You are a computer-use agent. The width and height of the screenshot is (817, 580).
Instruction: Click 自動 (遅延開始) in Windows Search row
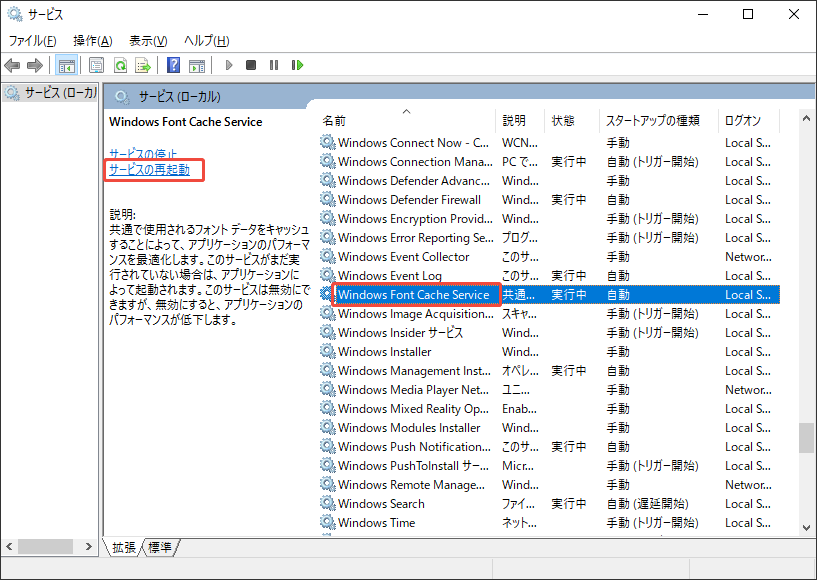tap(648, 503)
